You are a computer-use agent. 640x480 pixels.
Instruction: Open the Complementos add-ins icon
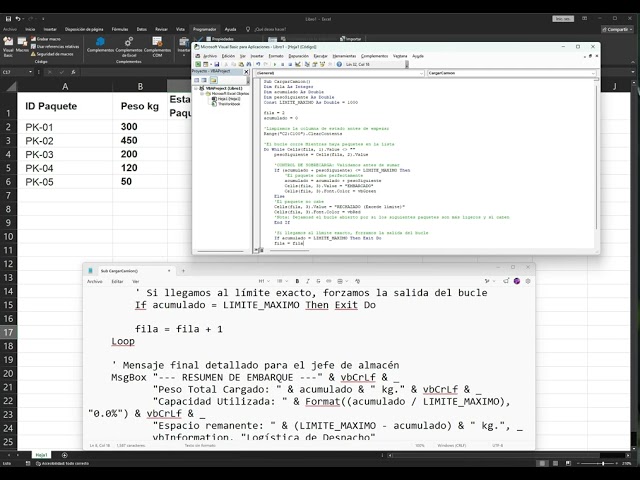[x=100, y=45]
